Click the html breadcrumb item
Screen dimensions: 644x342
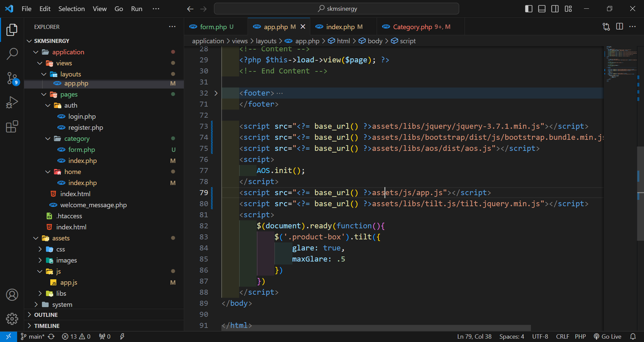click(339, 41)
